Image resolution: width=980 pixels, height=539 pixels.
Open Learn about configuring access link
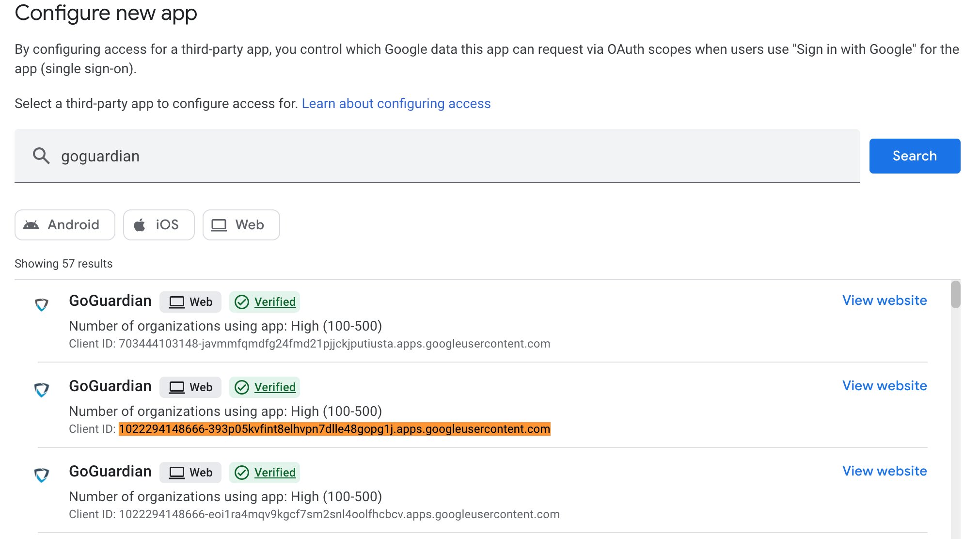tap(396, 104)
